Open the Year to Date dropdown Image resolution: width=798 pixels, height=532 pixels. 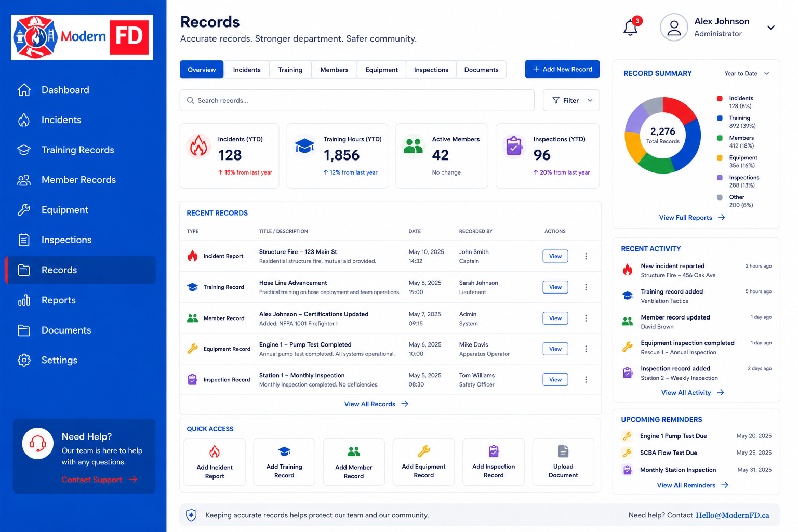coord(747,73)
